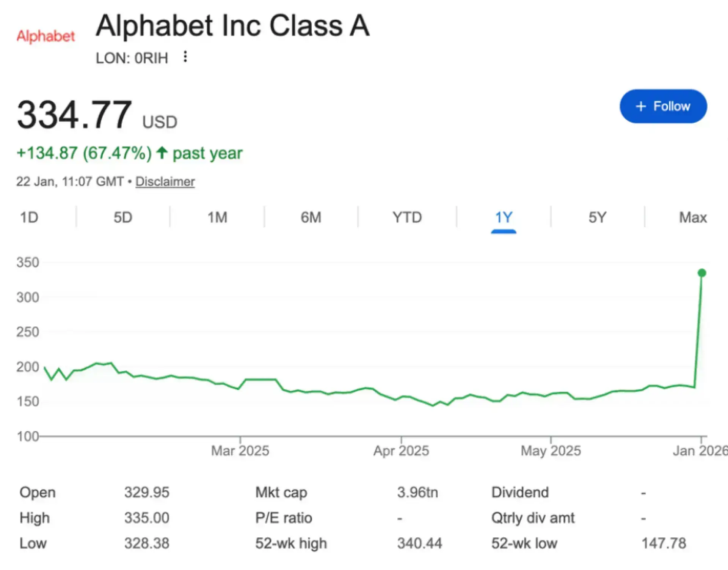Open the Disclaimer link
Screen dimensions: 728x570
pos(165,181)
